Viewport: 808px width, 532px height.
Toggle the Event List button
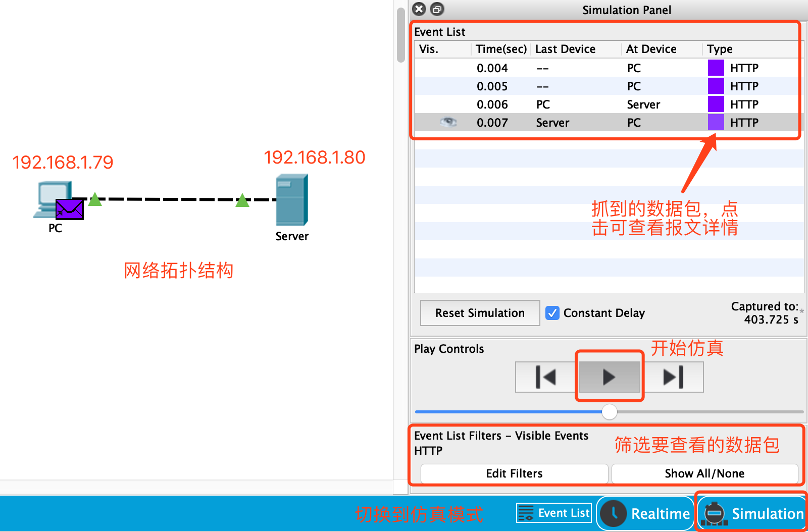coord(554,513)
